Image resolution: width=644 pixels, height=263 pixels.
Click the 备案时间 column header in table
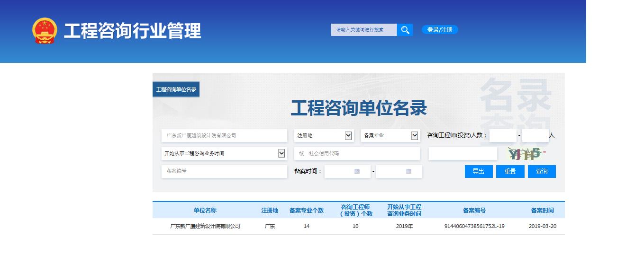543,210
